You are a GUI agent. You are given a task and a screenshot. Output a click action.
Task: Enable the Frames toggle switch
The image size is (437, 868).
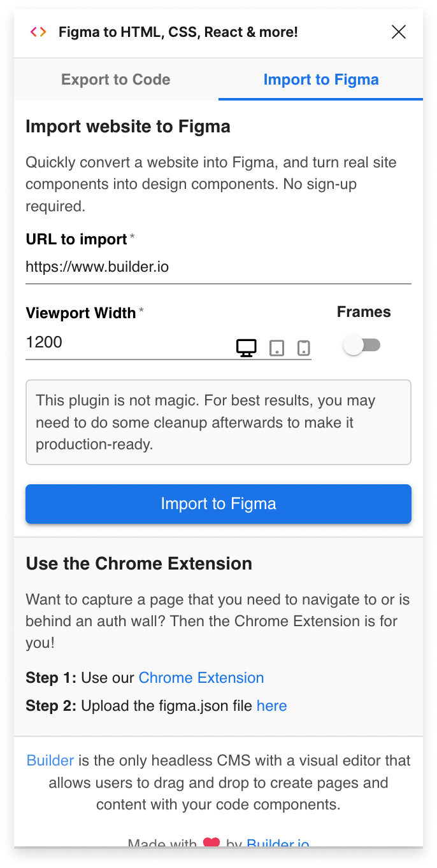click(362, 346)
